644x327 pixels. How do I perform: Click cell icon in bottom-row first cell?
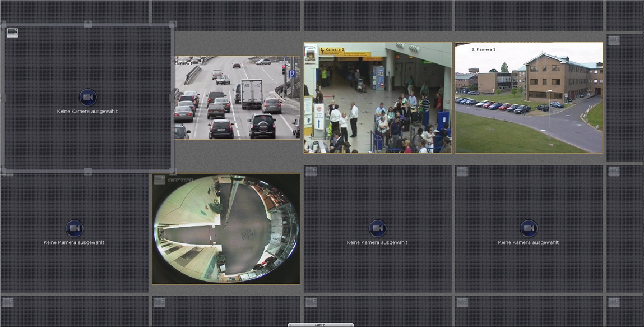point(8,302)
